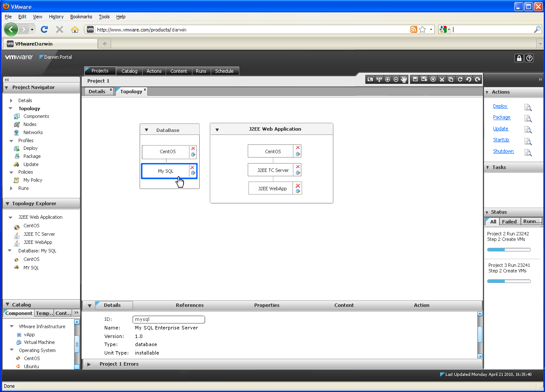The image size is (545, 392).
Task: Click the Package link in Actions
Action: tap(502, 117)
